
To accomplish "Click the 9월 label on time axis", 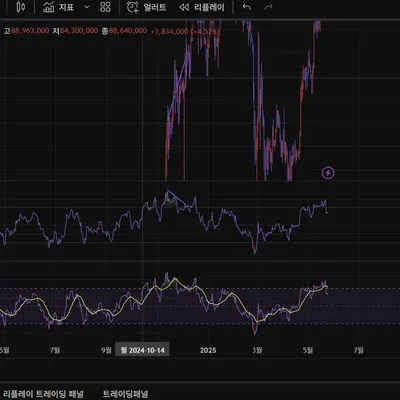I will [x=106, y=350].
